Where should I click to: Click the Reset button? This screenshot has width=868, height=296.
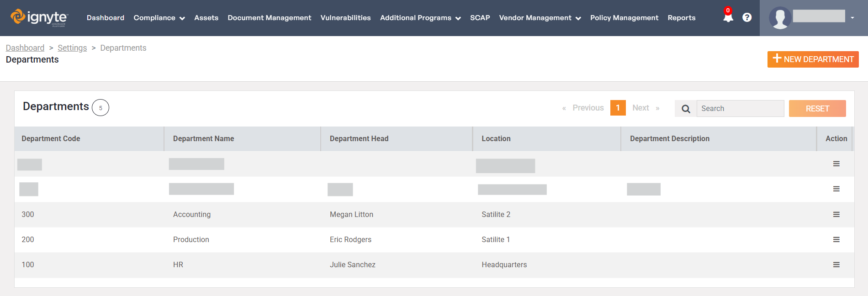point(817,109)
